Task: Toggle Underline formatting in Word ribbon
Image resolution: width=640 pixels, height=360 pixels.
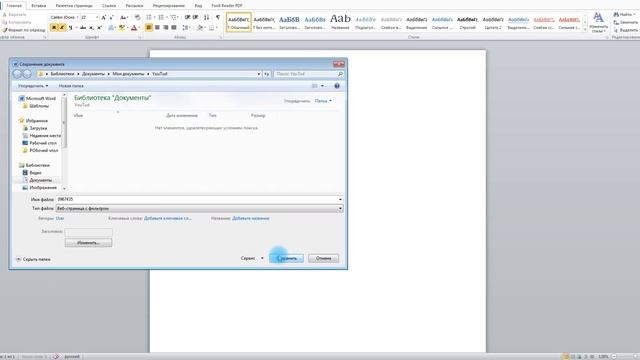Action: pos(71,27)
